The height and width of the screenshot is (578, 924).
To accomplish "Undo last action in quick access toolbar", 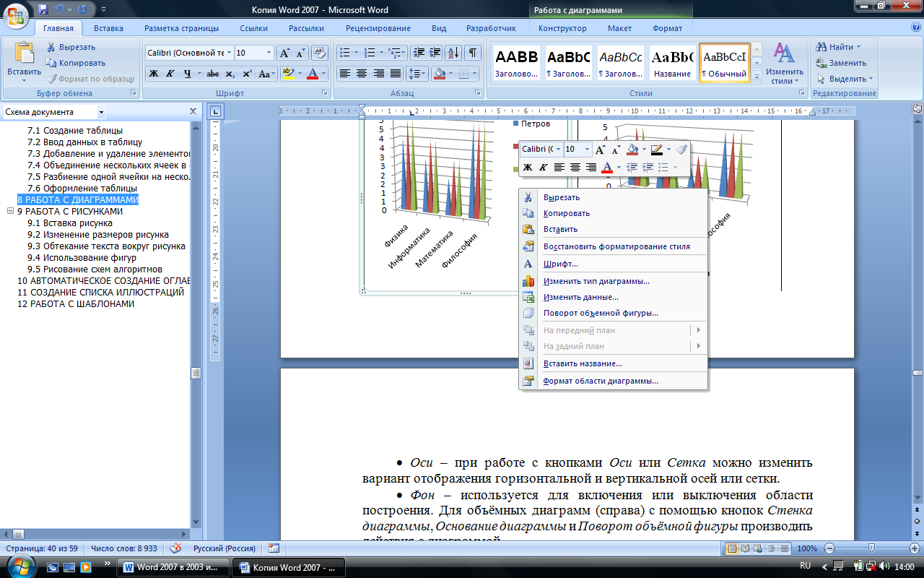I will (59, 9).
